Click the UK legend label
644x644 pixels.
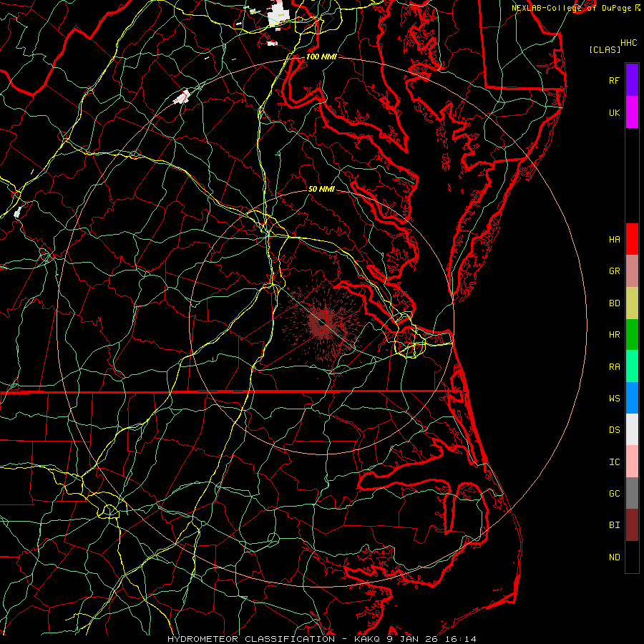pyautogui.click(x=614, y=112)
